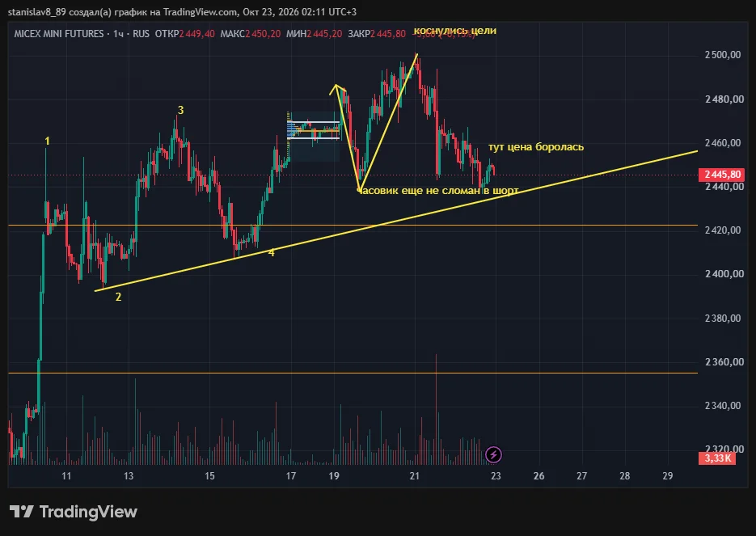Click the MICEX MINI FUTURES symbol title
The width and height of the screenshot is (756, 536).
[x=59, y=34]
